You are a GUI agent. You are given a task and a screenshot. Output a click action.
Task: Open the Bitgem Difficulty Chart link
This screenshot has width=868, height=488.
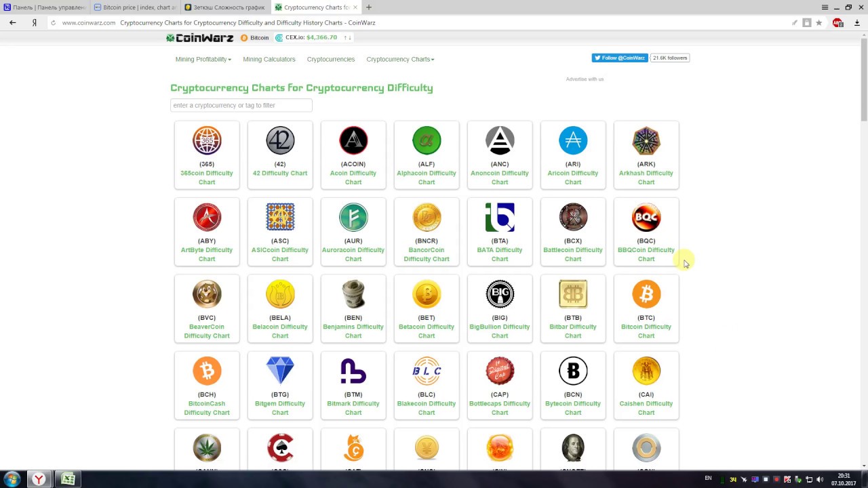pos(280,407)
